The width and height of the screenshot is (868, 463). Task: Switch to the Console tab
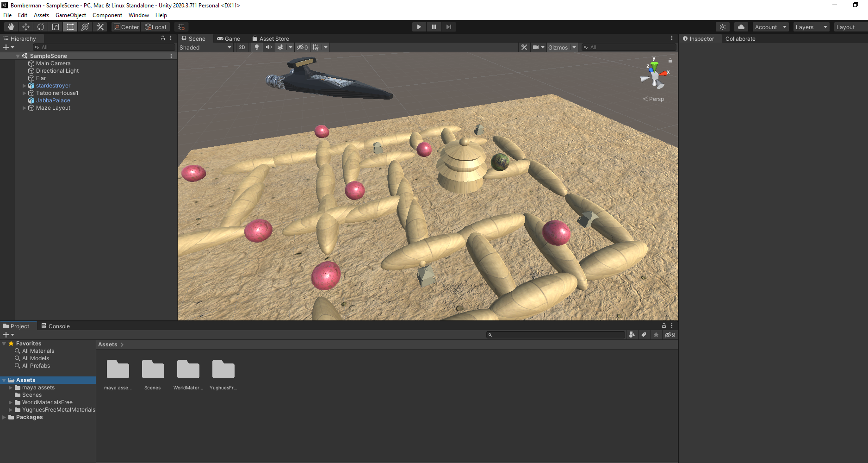pos(55,326)
